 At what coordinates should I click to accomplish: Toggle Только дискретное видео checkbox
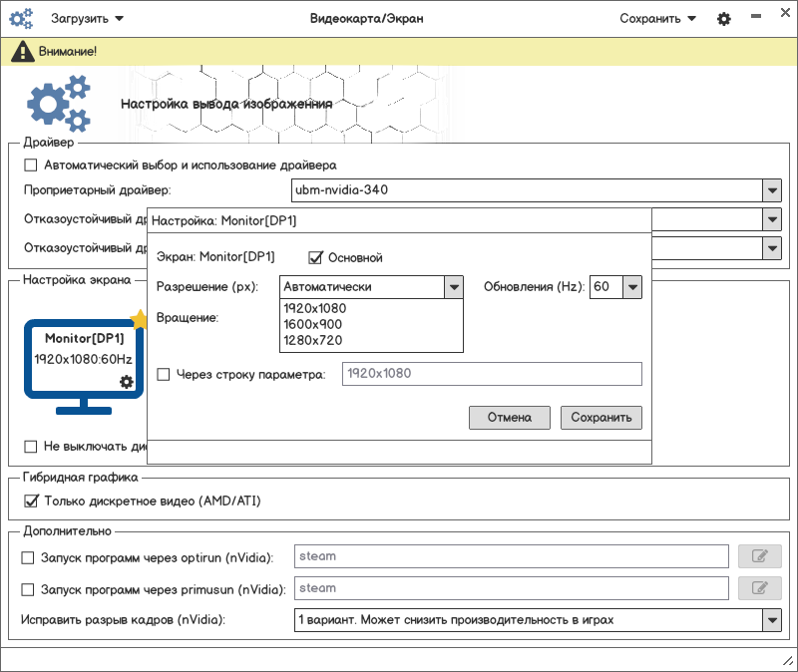31,501
